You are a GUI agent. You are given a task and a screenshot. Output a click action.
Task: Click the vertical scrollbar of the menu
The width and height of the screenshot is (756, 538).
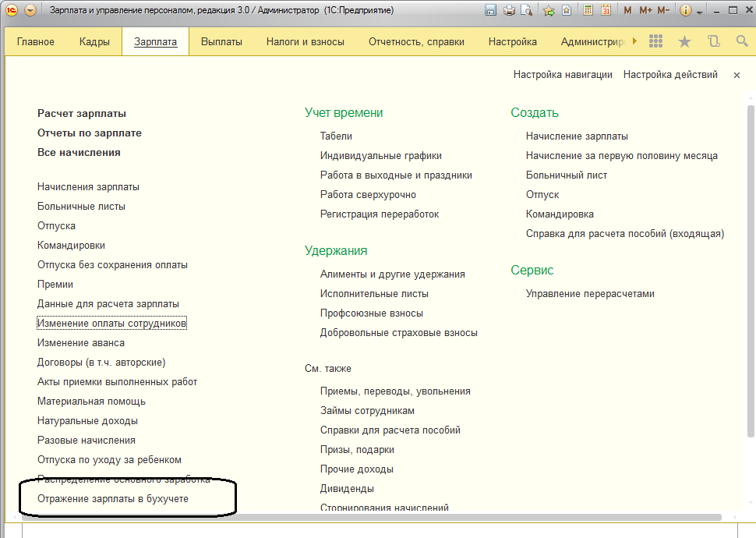click(751, 273)
